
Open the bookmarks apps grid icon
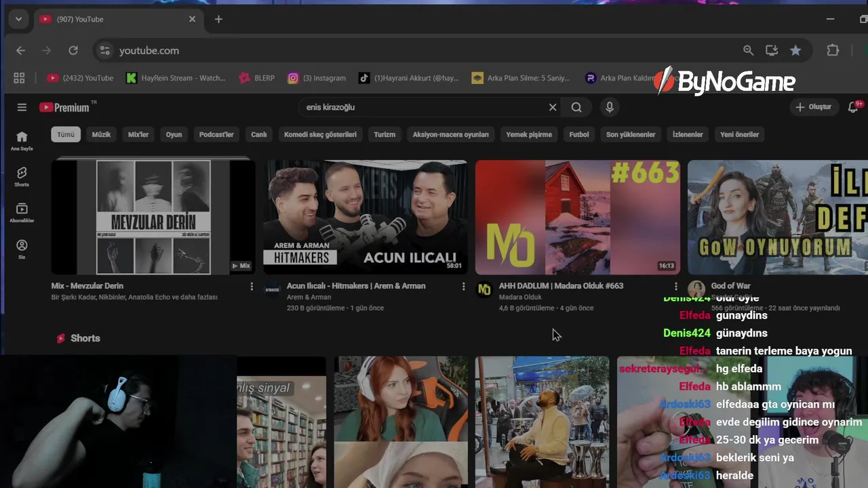click(19, 78)
